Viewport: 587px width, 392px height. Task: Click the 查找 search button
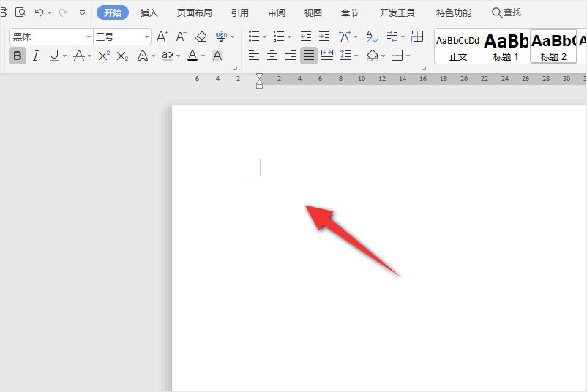click(x=506, y=12)
